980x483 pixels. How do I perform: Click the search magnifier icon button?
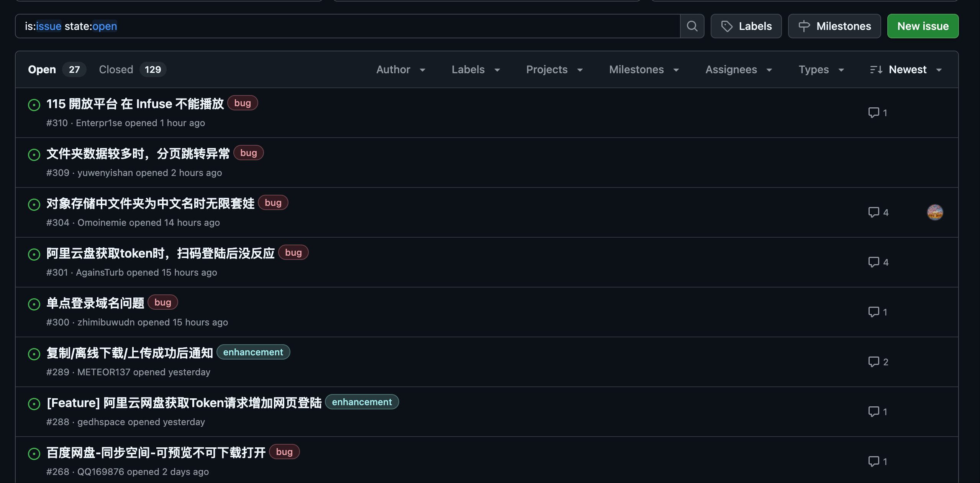(692, 26)
